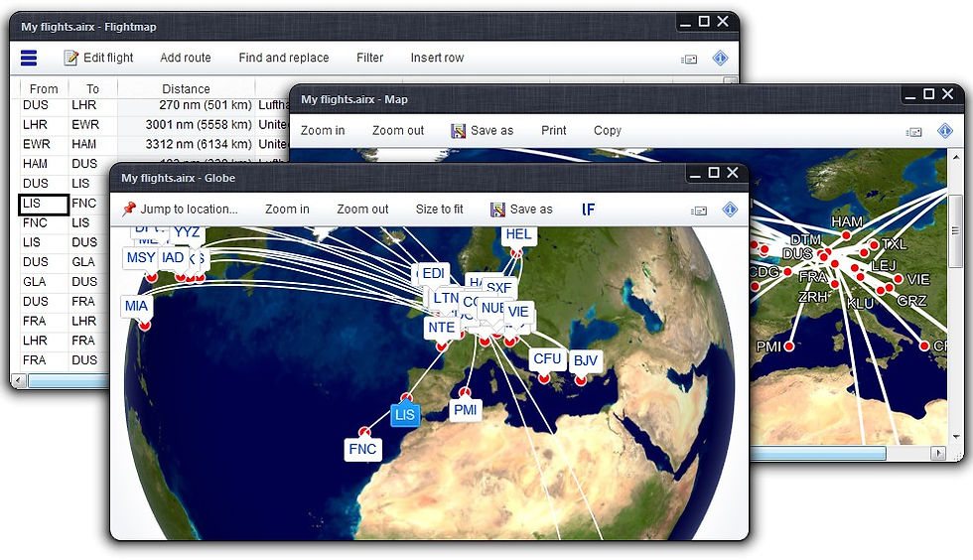The height and width of the screenshot is (560, 973).
Task: Click the Distance column header
Action: click(x=186, y=88)
